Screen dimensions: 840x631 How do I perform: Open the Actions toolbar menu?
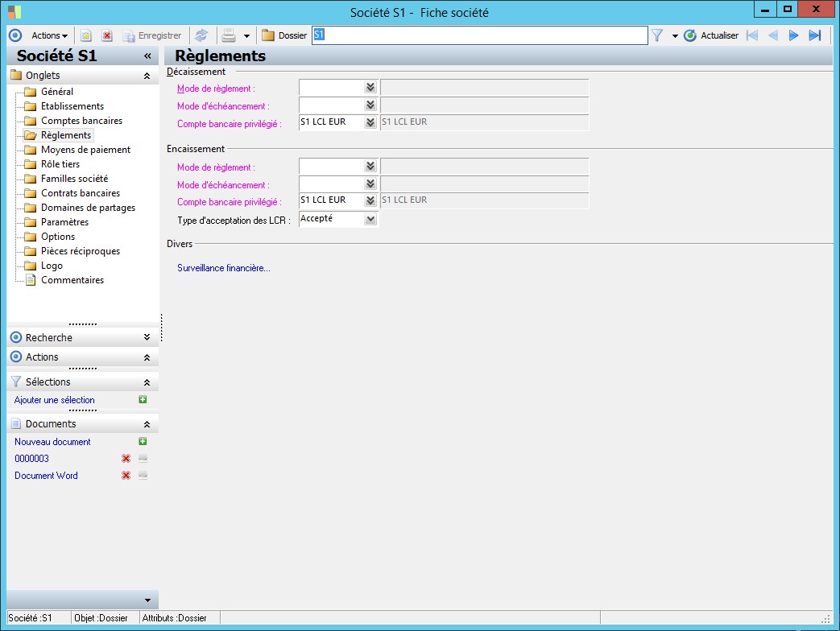pyautogui.click(x=49, y=35)
